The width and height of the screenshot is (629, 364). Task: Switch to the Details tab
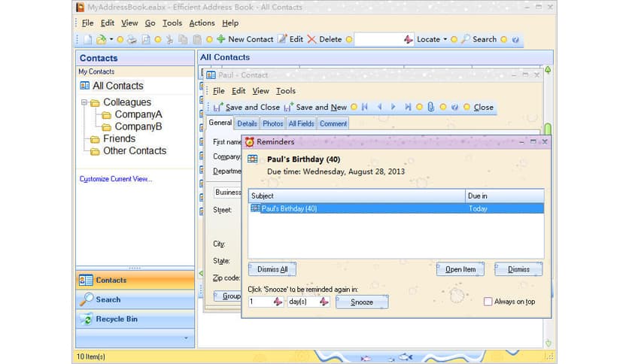[247, 123]
